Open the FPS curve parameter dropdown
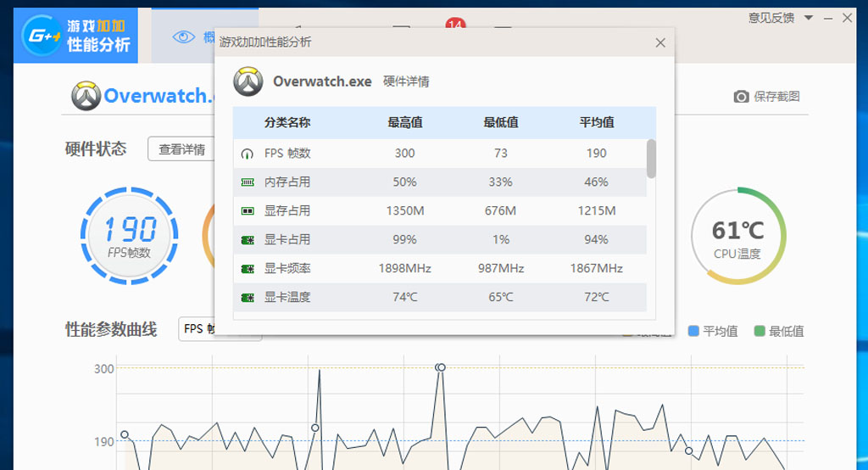The image size is (868, 470). coord(220,328)
